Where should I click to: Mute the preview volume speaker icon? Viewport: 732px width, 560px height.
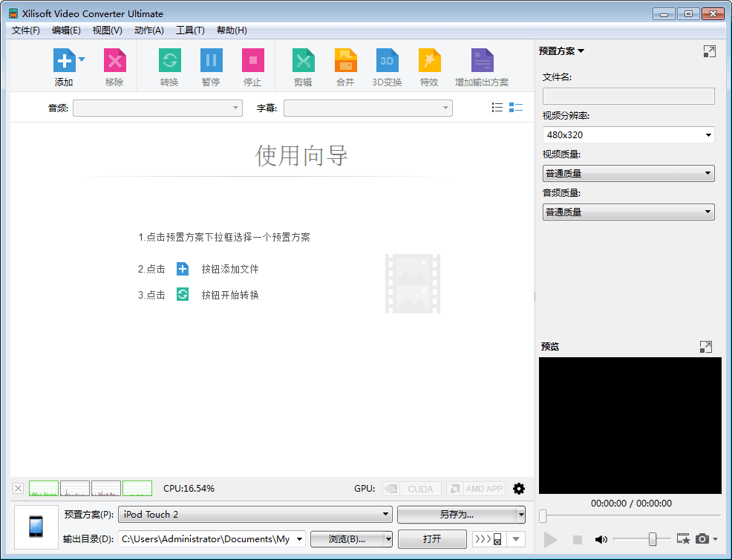[601, 539]
